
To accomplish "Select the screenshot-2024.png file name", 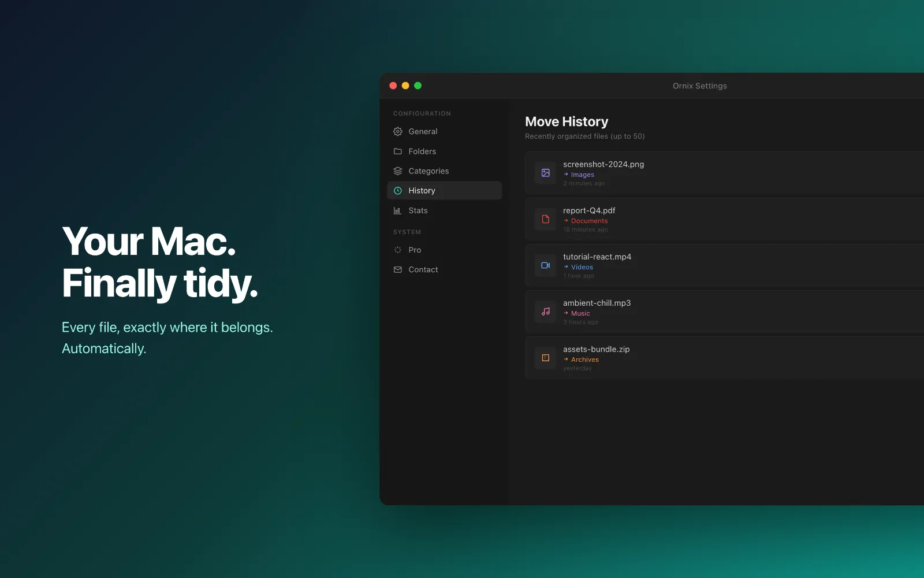I will tap(603, 164).
